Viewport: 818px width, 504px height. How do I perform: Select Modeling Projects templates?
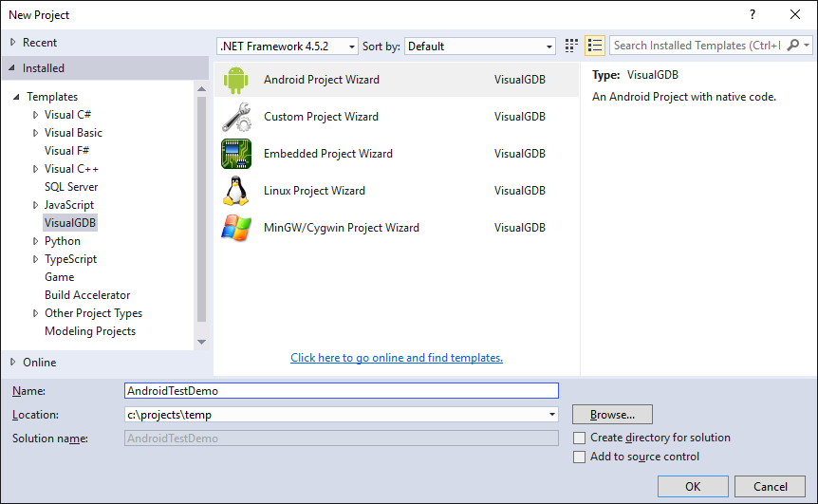(x=90, y=331)
